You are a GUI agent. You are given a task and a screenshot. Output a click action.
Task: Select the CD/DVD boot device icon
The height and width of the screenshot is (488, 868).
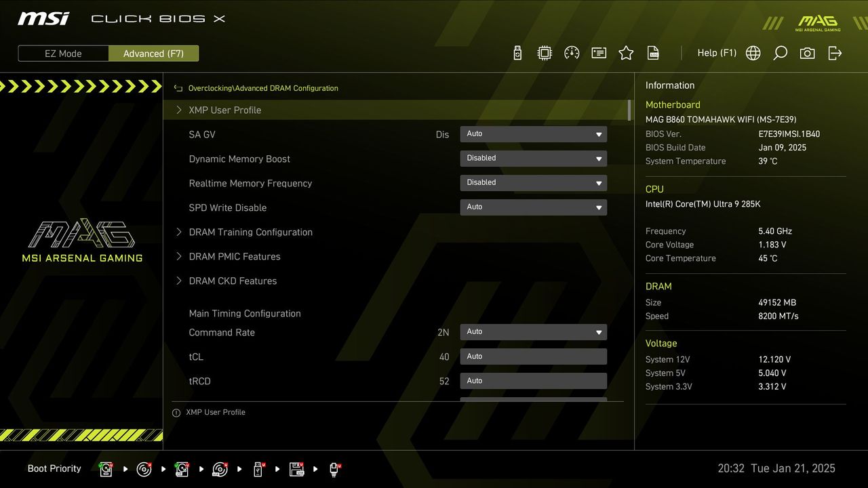(x=144, y=468)
